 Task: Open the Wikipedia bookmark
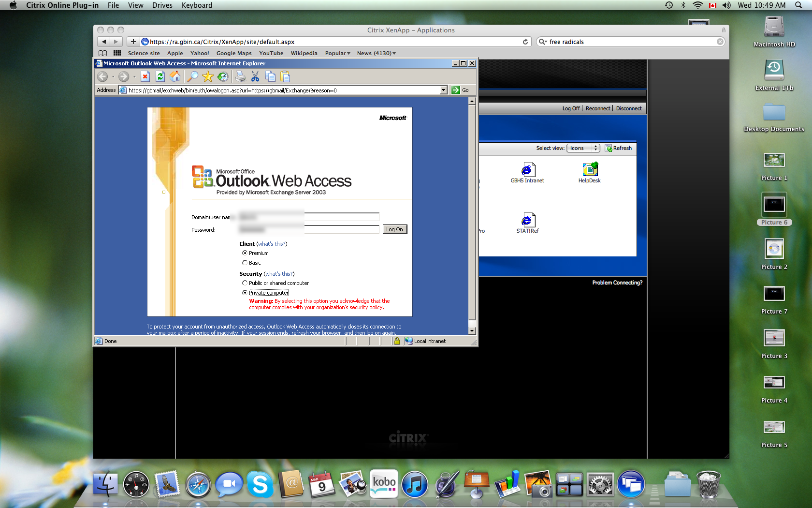click(x=304, y=53)
